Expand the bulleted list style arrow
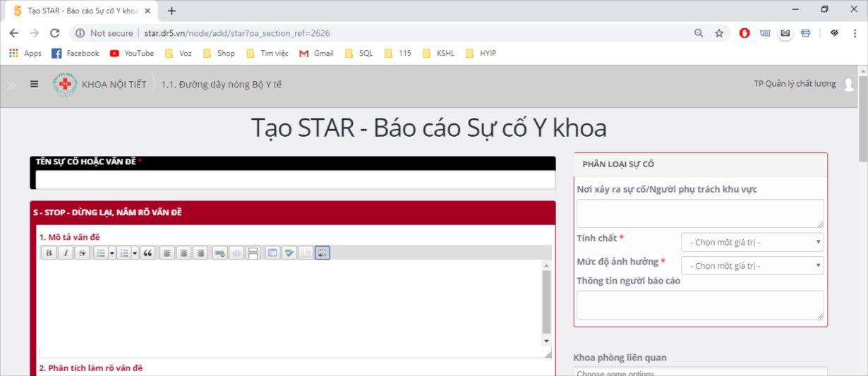Screen dimensions: 868x376 [112, 253]
